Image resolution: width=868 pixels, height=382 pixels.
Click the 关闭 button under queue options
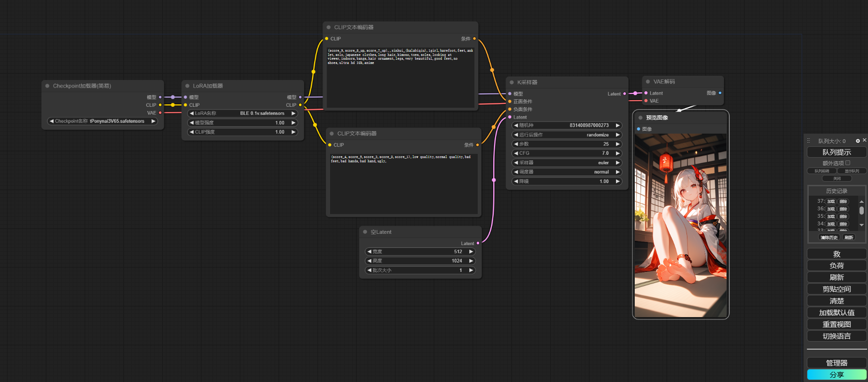[837, 179]
